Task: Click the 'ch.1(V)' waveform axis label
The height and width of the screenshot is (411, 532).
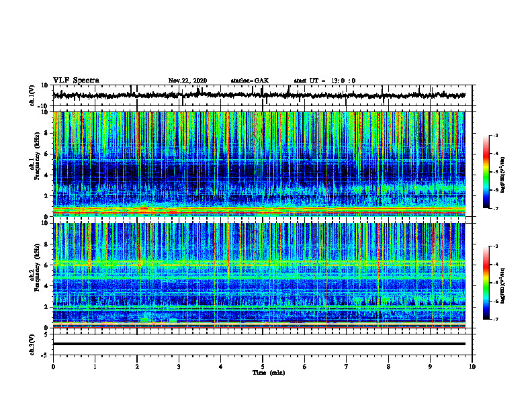Action: pyautogui.click(x=32, y=95)
